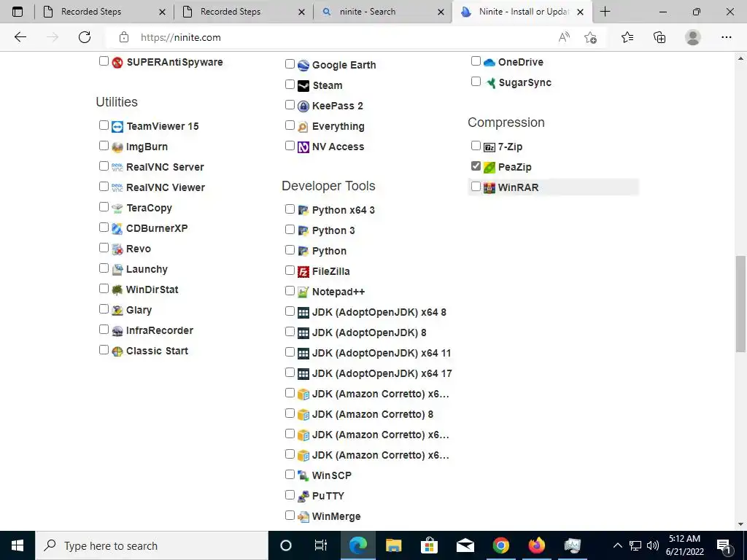Open browser Collections icon
Screen dimensions: 747x560
pyautogui.click(x=659, y=37)
